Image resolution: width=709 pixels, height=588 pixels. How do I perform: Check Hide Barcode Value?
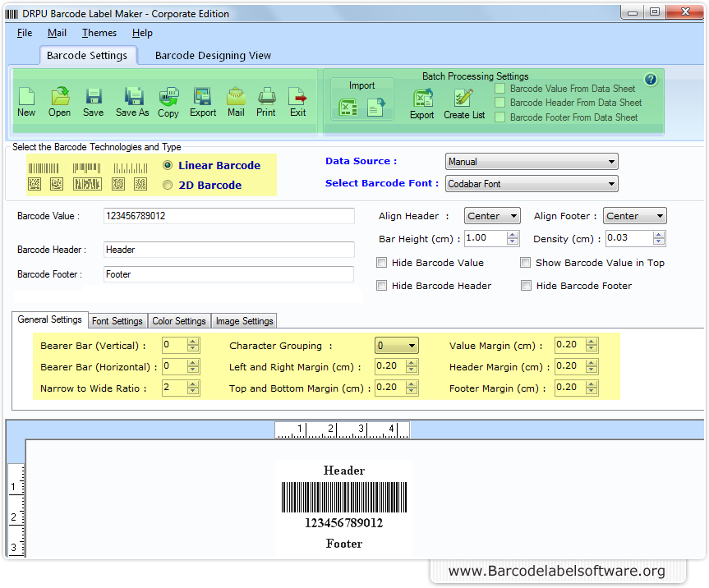(382, 263)
